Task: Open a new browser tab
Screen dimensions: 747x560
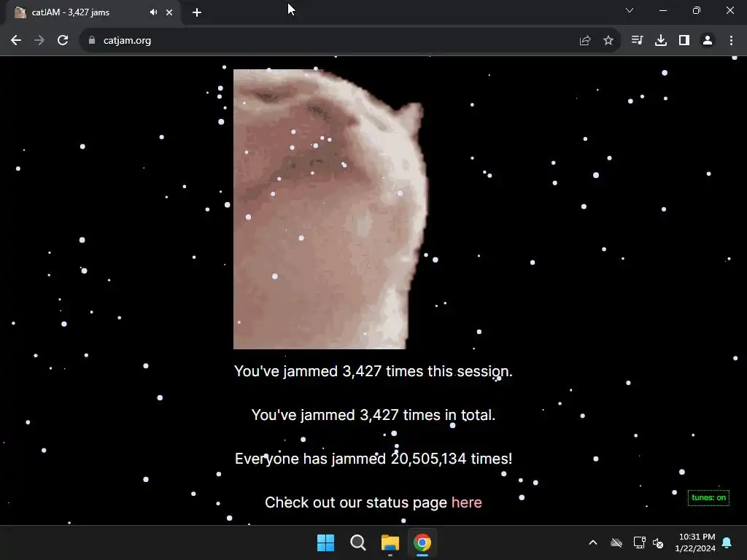Action: point(197,12)
